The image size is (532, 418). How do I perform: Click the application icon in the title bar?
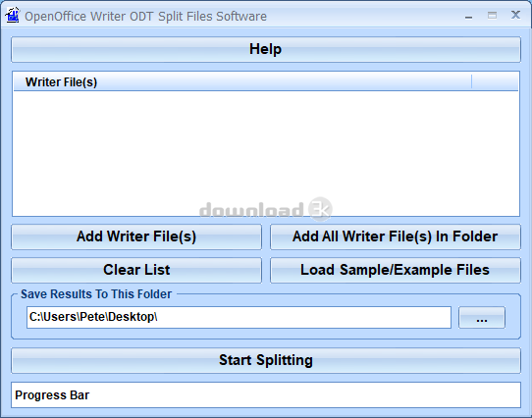coord(13,16)
